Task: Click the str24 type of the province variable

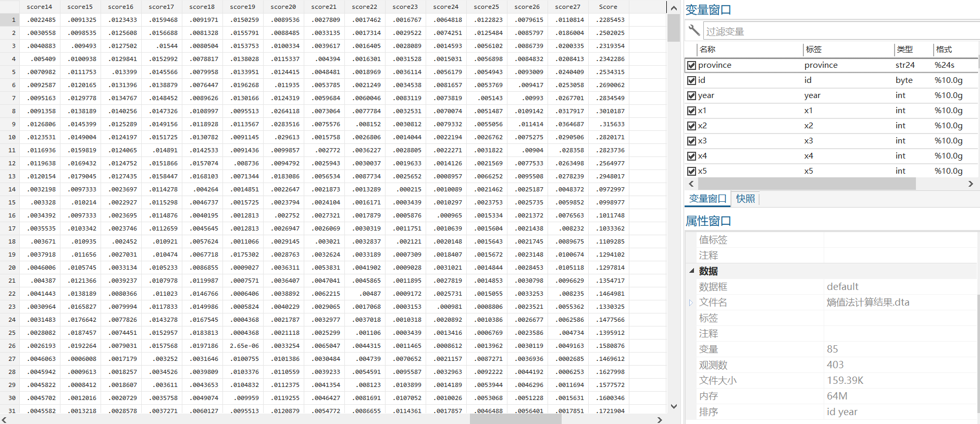Action: 905,65
